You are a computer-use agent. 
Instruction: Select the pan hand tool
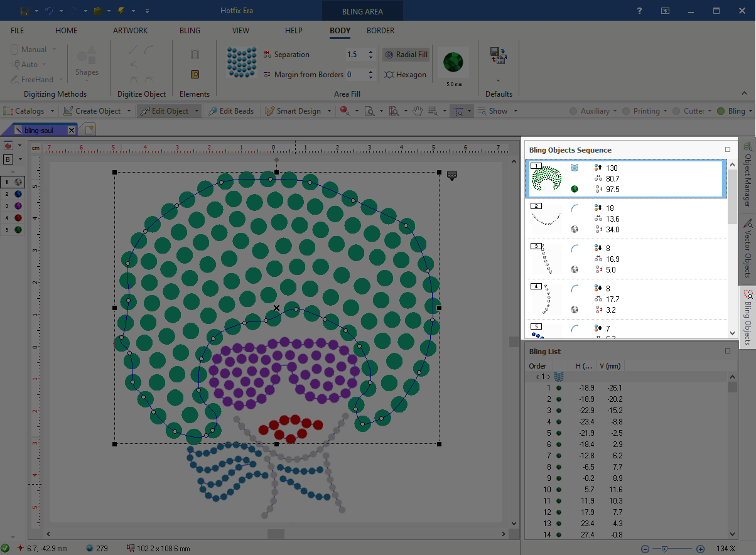418,111
